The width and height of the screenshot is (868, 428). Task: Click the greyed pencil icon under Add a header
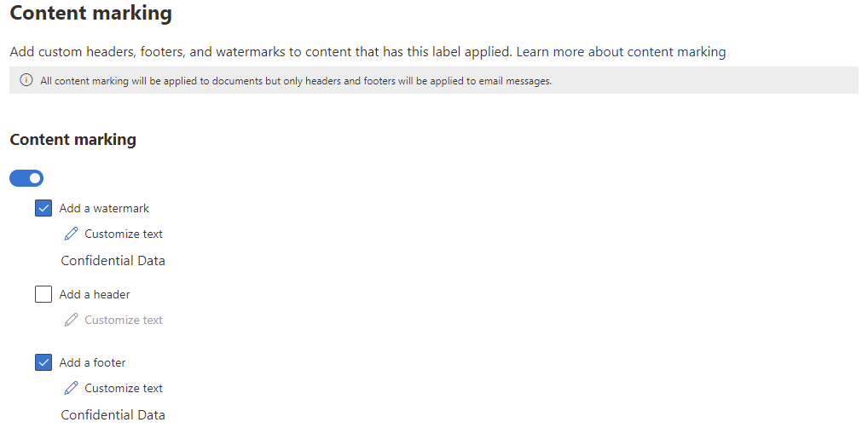click(x=71, y=320)
